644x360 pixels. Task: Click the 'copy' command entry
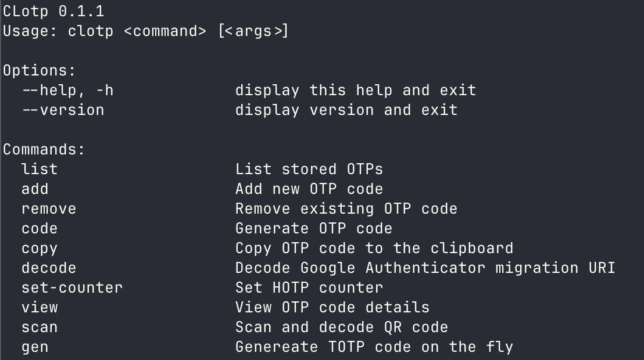click(40, 249)
